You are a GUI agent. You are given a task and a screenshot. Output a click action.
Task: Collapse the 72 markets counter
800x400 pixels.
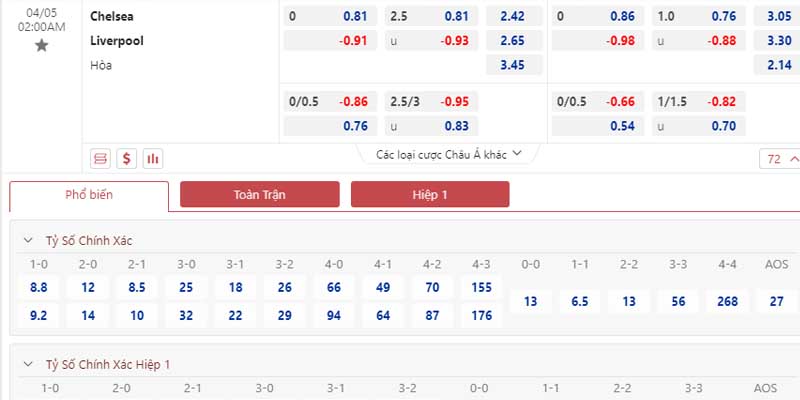tap(780, 159)
